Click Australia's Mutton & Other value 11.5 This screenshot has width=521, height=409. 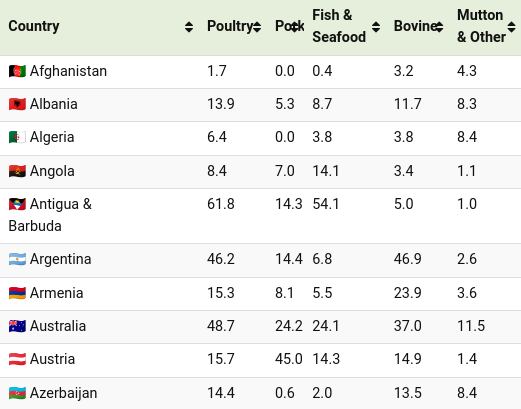coord(471,326)
